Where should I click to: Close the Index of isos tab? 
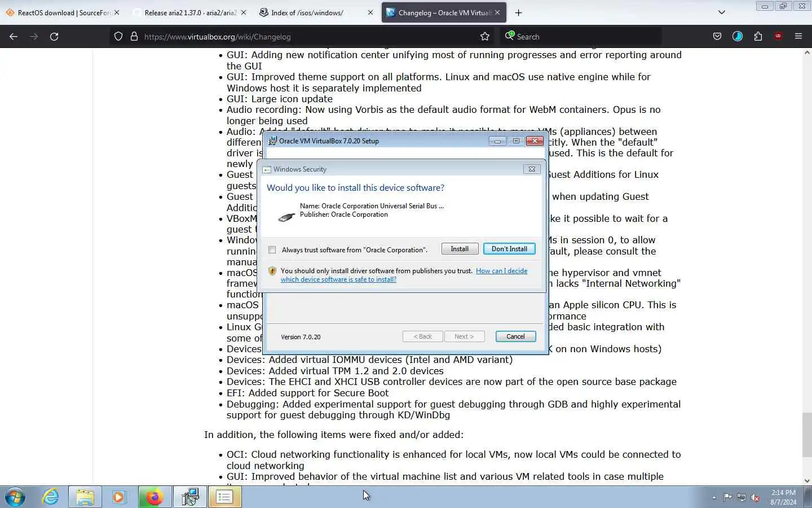point(370,12)
